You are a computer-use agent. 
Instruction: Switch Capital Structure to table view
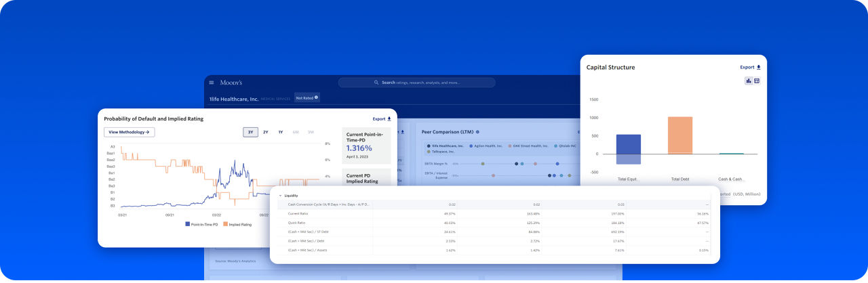click(757, 81)
